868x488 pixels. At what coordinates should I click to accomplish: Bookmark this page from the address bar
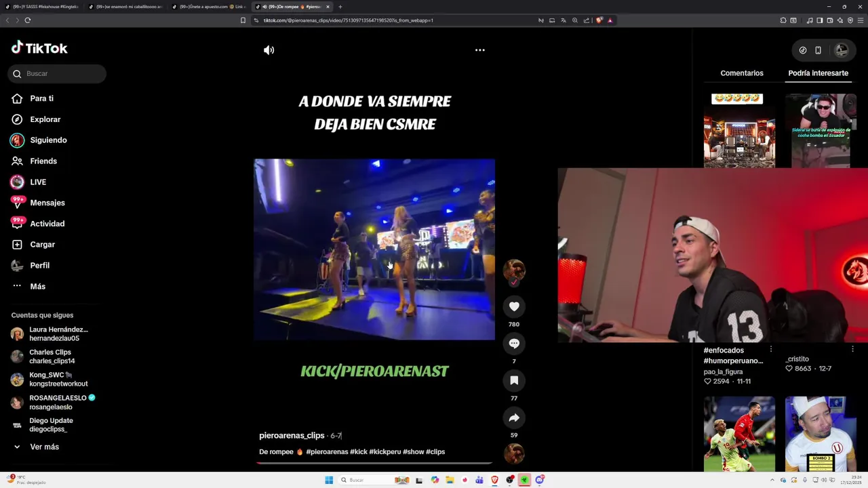243,20
